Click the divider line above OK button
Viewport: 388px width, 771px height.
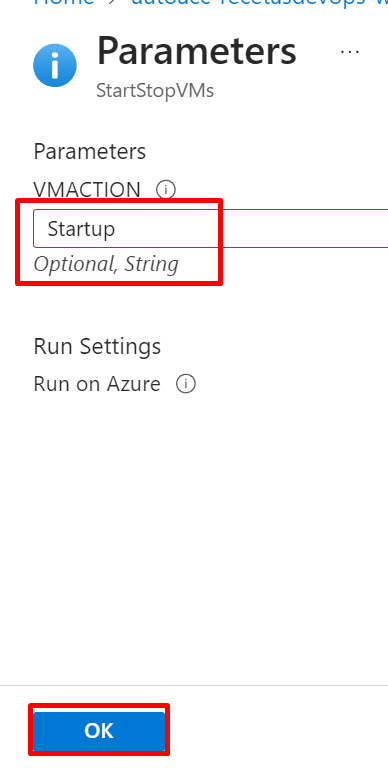tap(194, 685)
